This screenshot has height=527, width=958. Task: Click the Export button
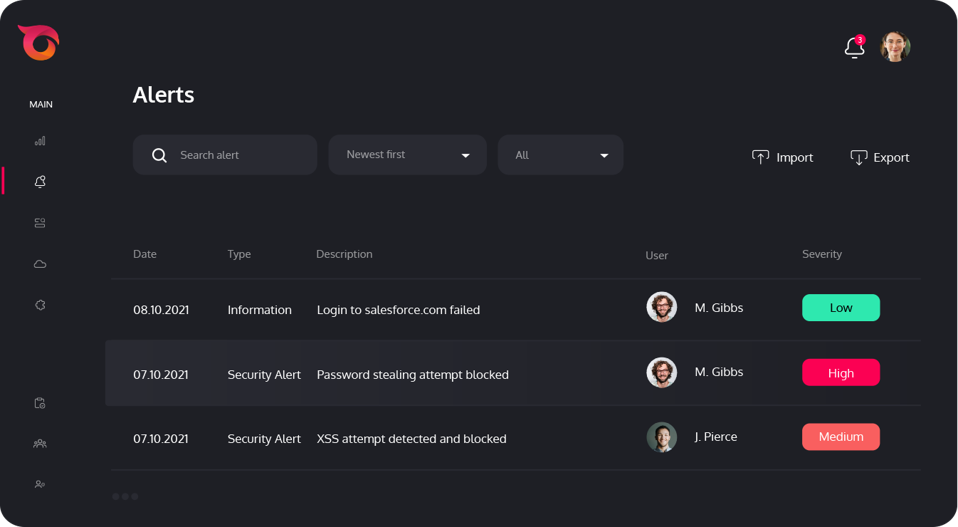(x=879, y=157)
